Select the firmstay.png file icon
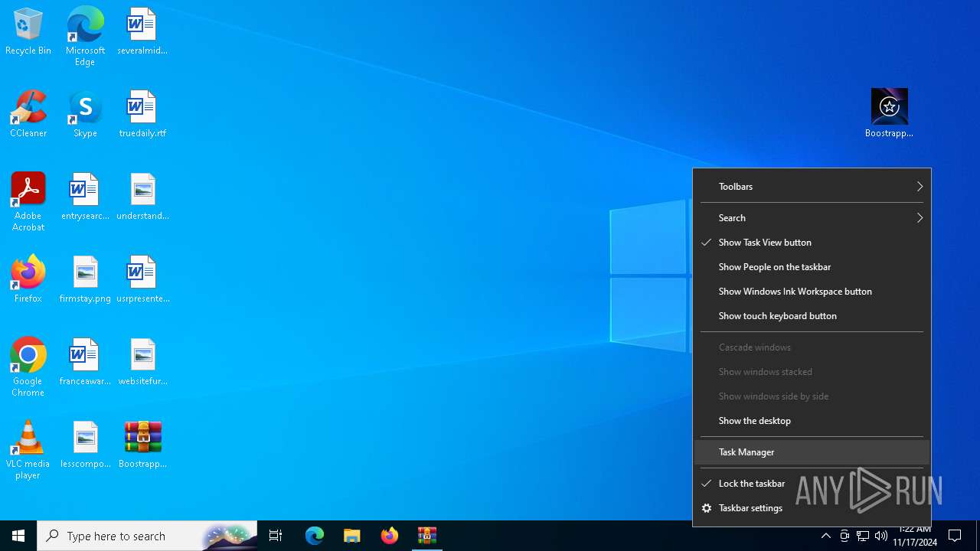The height and width of the screenshot is (551, 980). coord(85,280)
